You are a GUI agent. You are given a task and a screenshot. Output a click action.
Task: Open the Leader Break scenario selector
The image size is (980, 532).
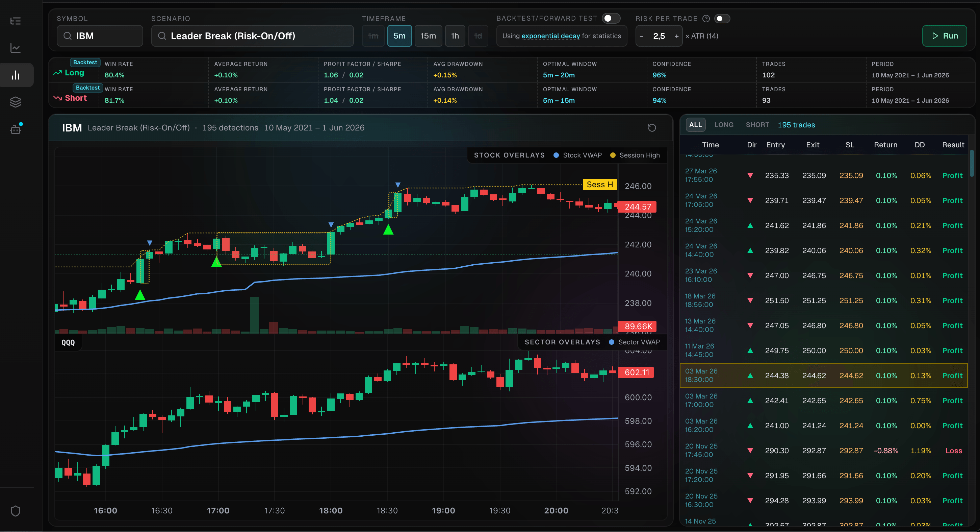click(x=252, y=36)
